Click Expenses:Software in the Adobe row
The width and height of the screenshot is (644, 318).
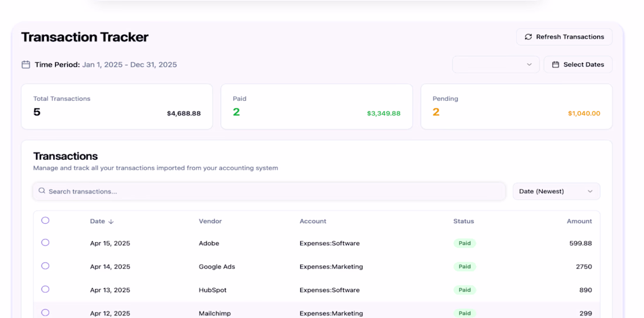coord(330,243)
